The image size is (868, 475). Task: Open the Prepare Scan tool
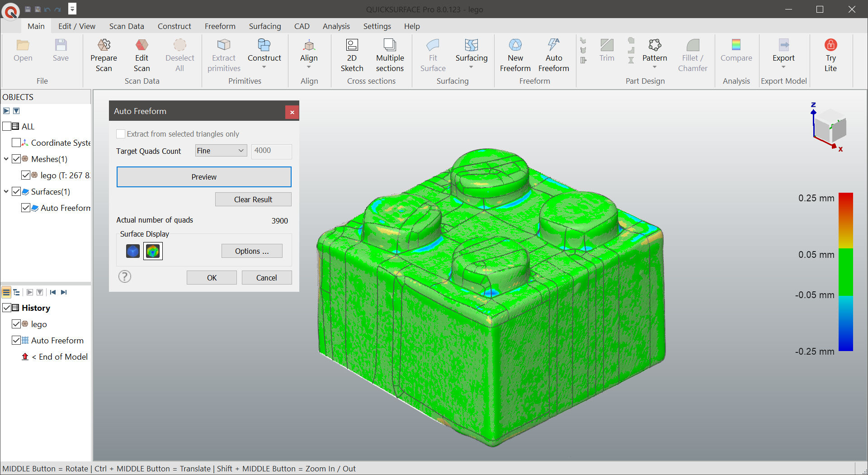click(104, 56)
